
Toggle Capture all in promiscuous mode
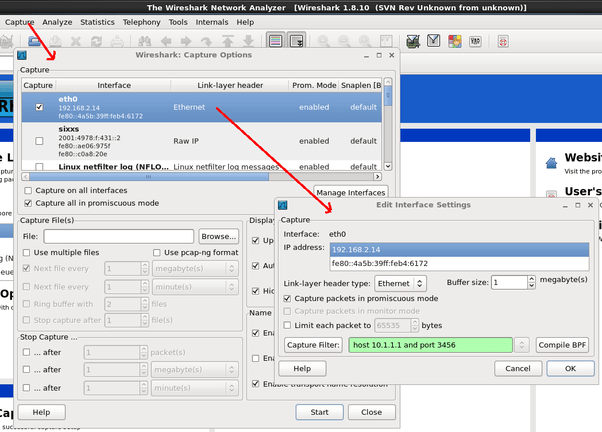[28, 203]
